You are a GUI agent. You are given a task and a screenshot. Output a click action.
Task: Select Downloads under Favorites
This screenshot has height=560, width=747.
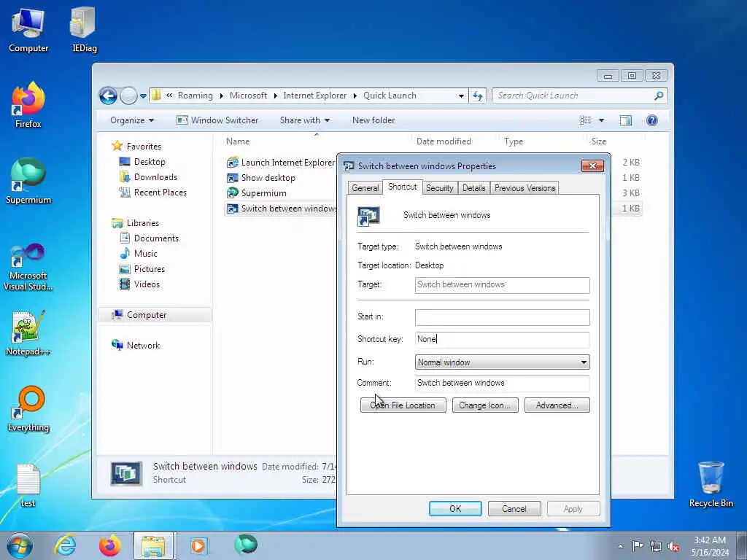pyautogui.click(x=148, y=177)
